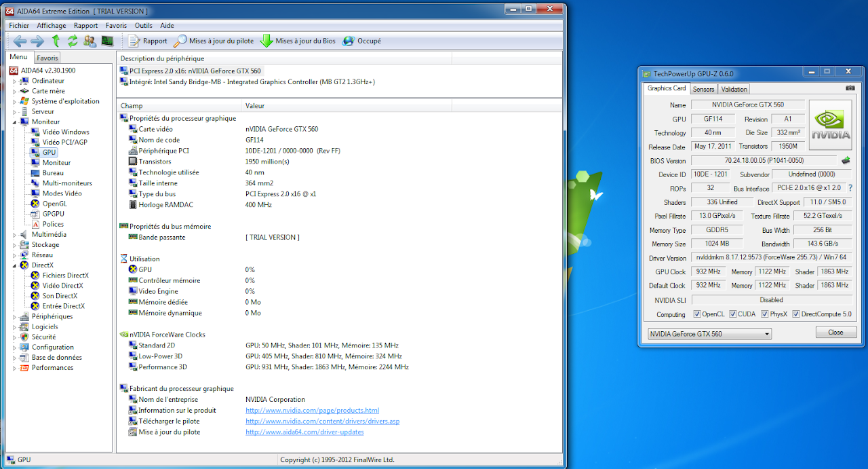Open the Rapport report tool
868x469 pixels.
148,41
